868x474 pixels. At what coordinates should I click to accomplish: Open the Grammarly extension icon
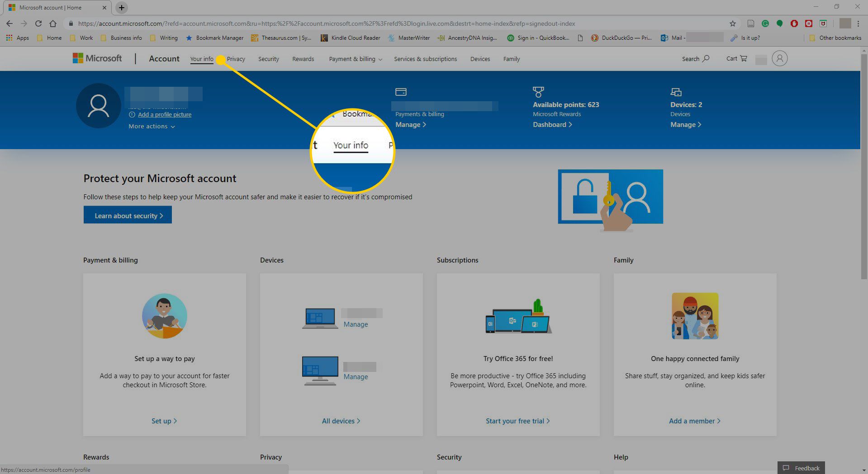click(765, 23)
